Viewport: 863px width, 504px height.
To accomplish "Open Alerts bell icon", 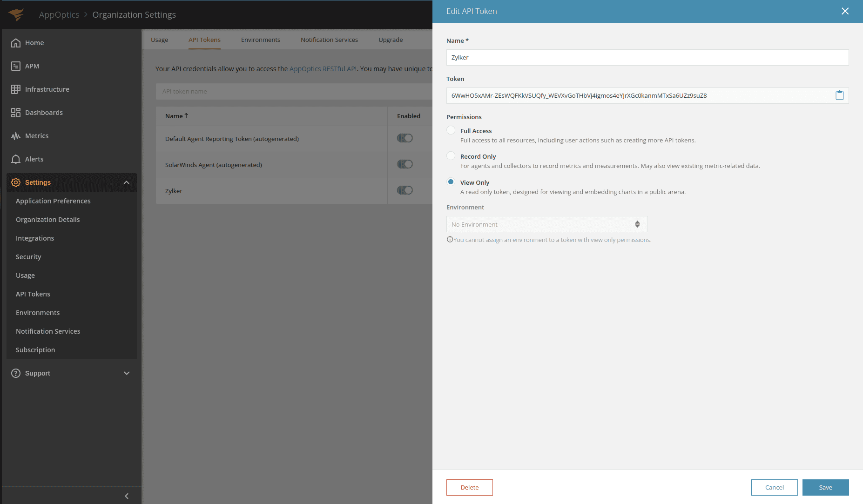I will tap(16, 159).
